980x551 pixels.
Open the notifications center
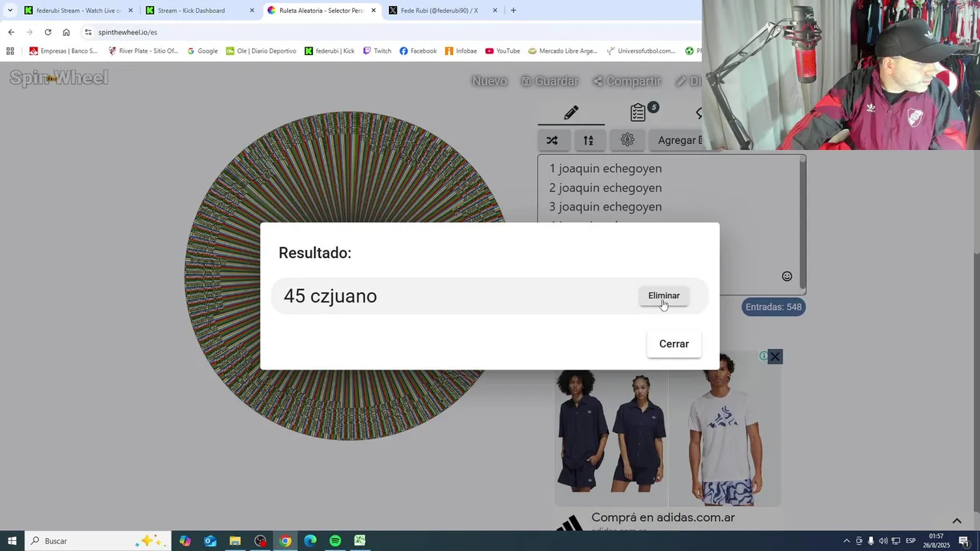[964, 541]
